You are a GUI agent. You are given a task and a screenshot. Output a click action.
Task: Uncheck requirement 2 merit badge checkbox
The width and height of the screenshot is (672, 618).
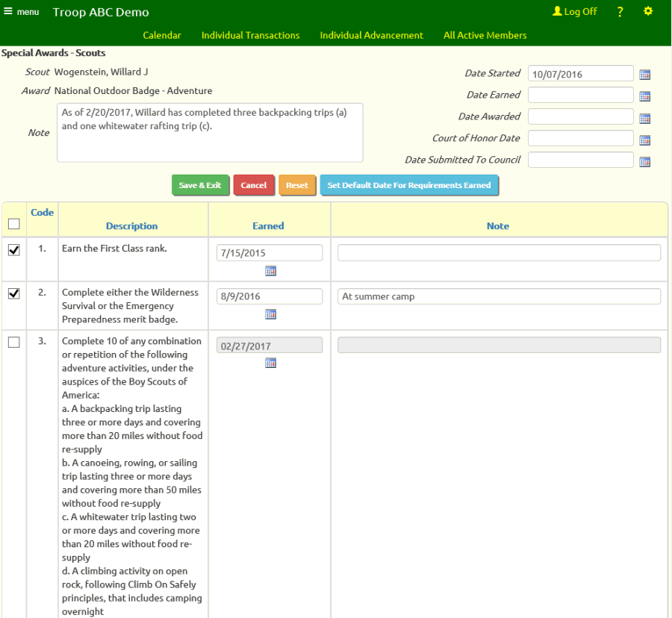point(13,293)
